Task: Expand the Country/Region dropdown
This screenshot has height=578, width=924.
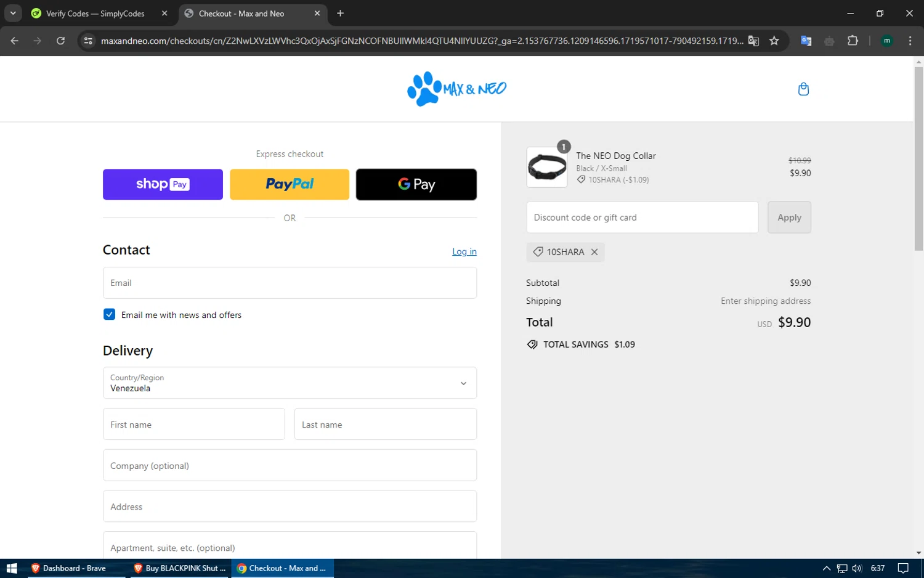Action: click(290, 383)
